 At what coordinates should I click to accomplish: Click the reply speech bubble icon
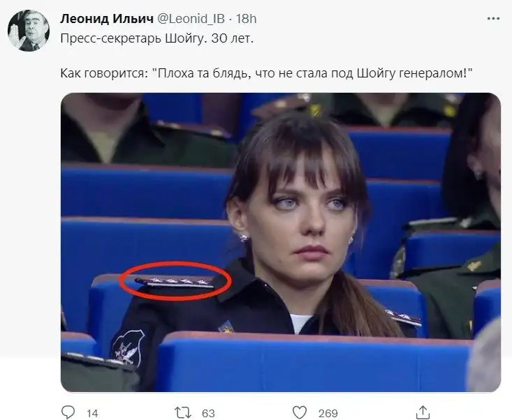point(68,412)
